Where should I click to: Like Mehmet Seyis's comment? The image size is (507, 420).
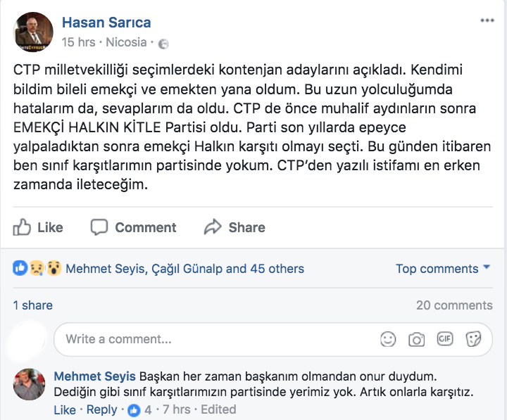coord(64,409)
